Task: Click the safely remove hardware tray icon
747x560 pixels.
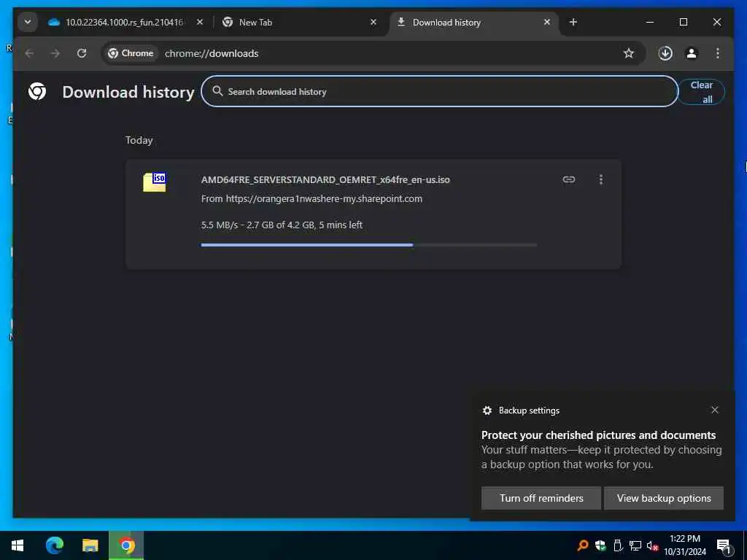Action: click(618, 545)
